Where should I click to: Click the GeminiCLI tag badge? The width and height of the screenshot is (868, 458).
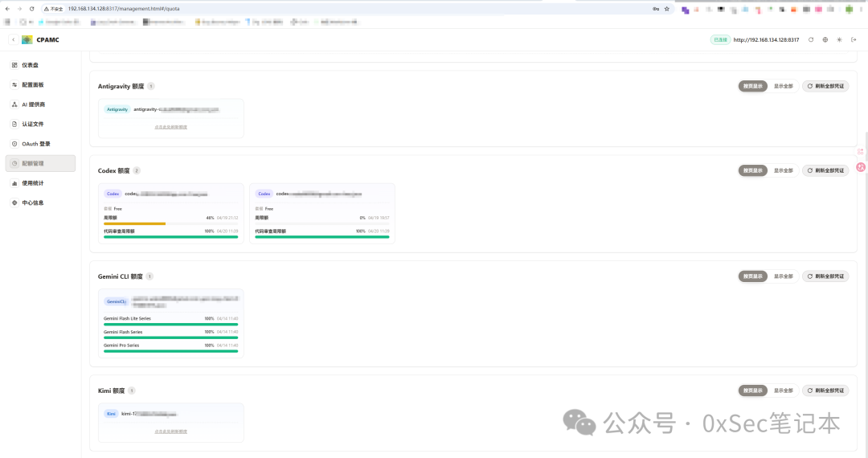click(x=117, y=301)
